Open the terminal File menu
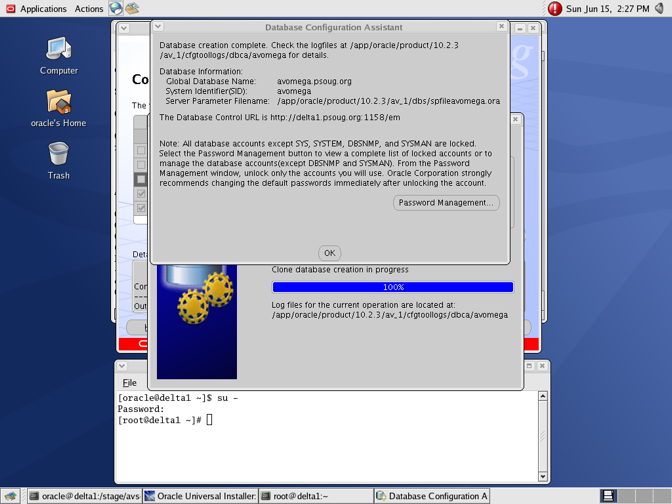 point(129,383)
